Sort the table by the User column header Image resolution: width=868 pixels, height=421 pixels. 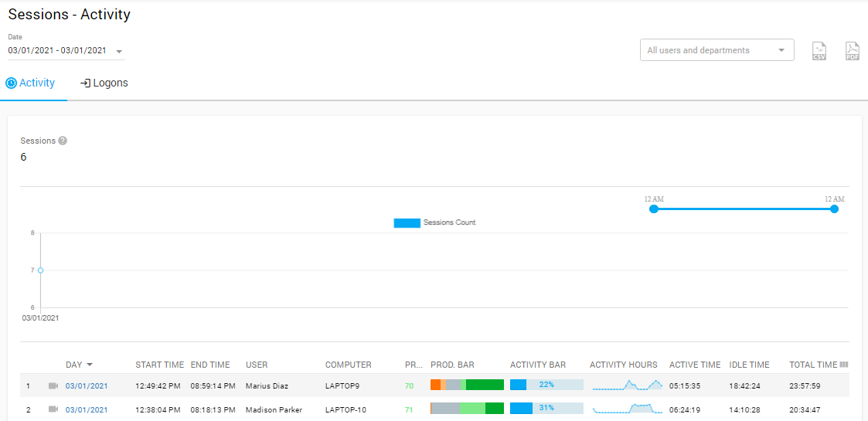[257, 365]
